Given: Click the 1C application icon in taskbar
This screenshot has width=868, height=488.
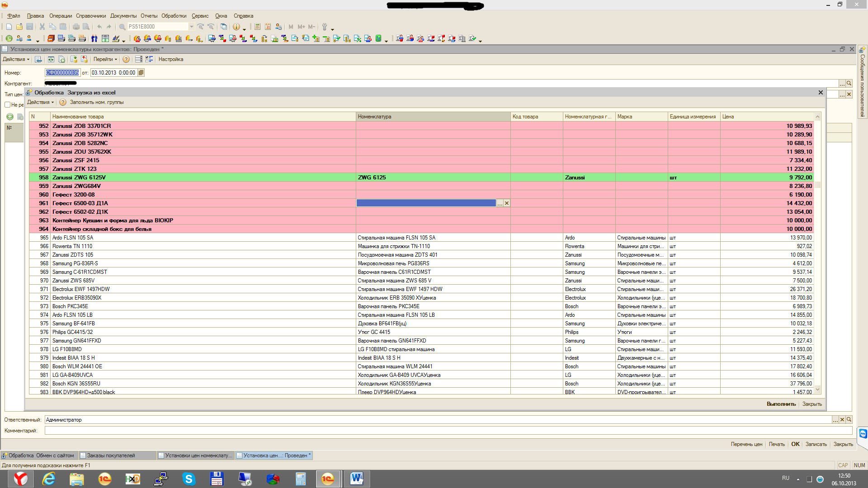Looking at the screenshot, I should [x=104, y=479].
